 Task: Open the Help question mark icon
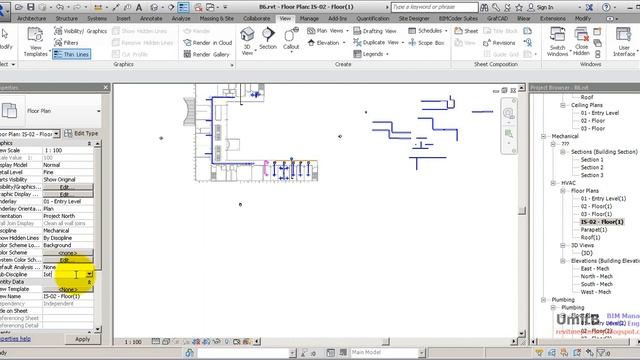click(606, 7)
